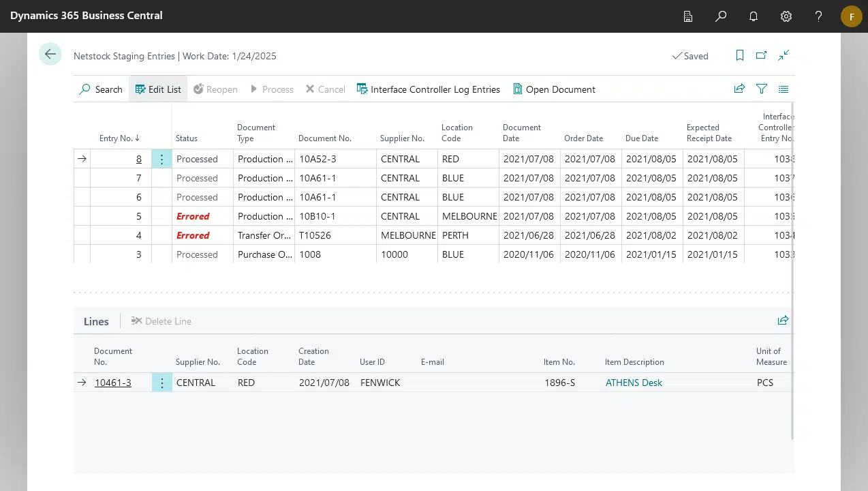Open the Help question mark
The height and width of the screenshot is (491, 868).
(x=819, y=16)
